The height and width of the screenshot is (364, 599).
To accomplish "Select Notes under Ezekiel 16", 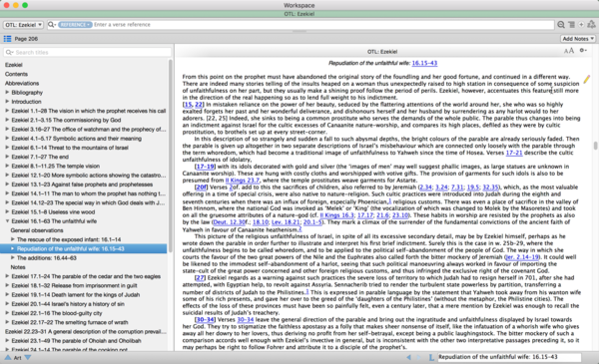I will point(18,267).
